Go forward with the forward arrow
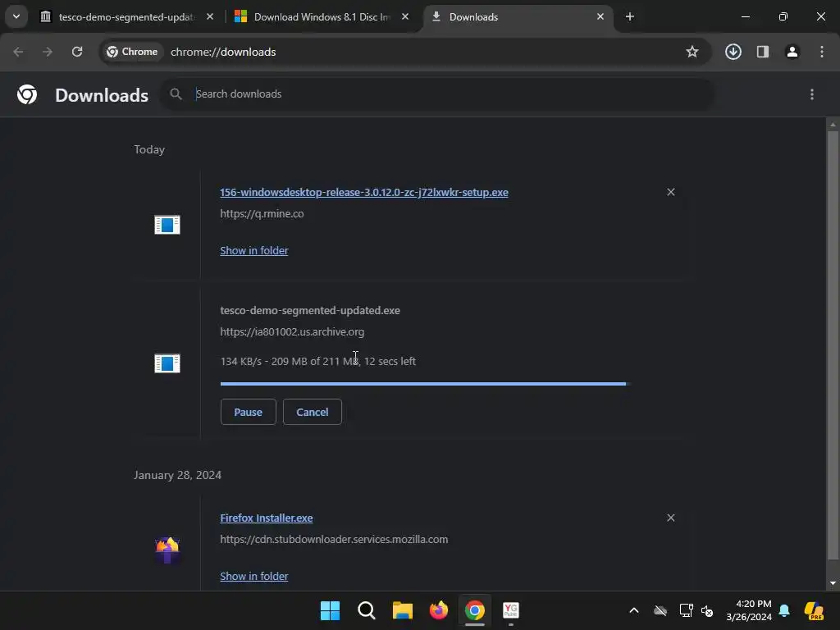 tap(48, 52)
